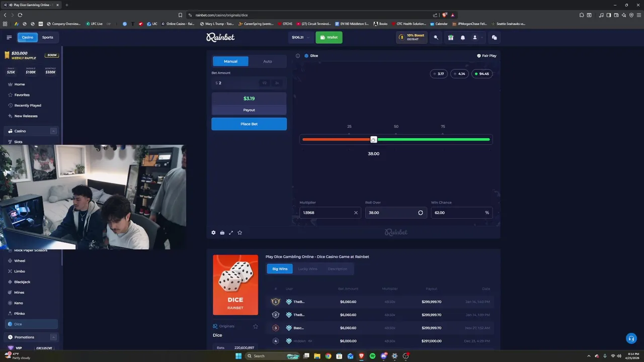Click the 94.45 past roll result
The width and height of the screenshot is (644, 362).
pyautogui.click(x=481, y=74)
